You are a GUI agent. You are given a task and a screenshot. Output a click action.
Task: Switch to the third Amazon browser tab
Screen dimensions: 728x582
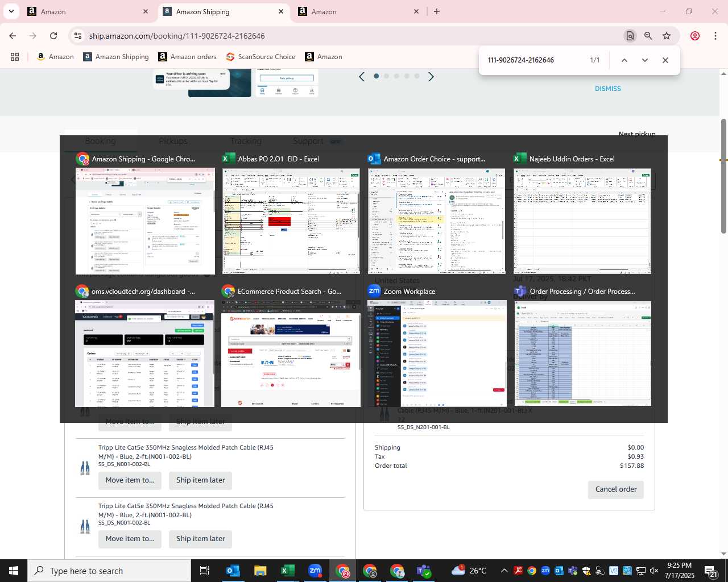click(x=358, y=11)
